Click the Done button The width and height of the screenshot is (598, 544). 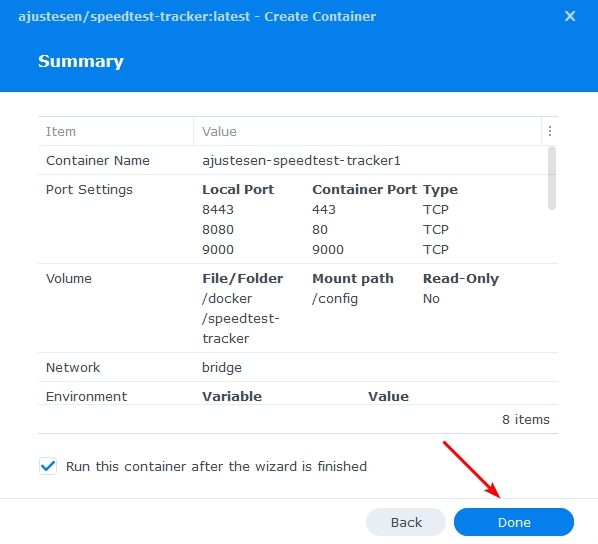pos(514,522)
